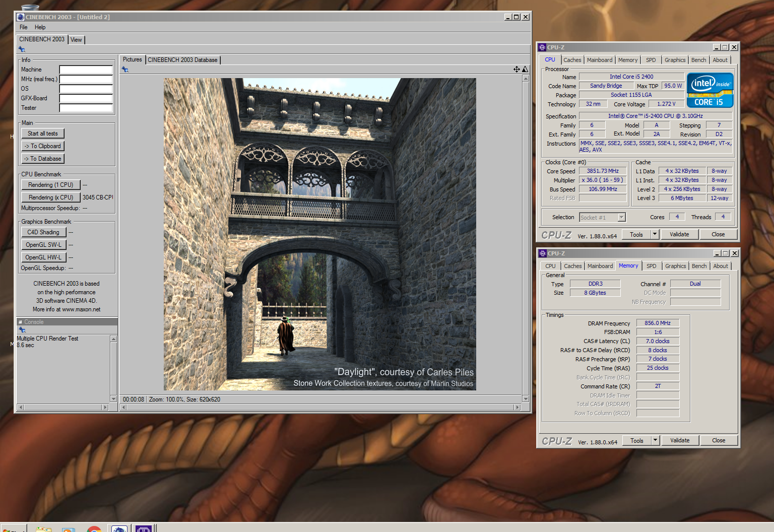Click the Intel Core i5 logo badge
774x532 pixels.
710,90
